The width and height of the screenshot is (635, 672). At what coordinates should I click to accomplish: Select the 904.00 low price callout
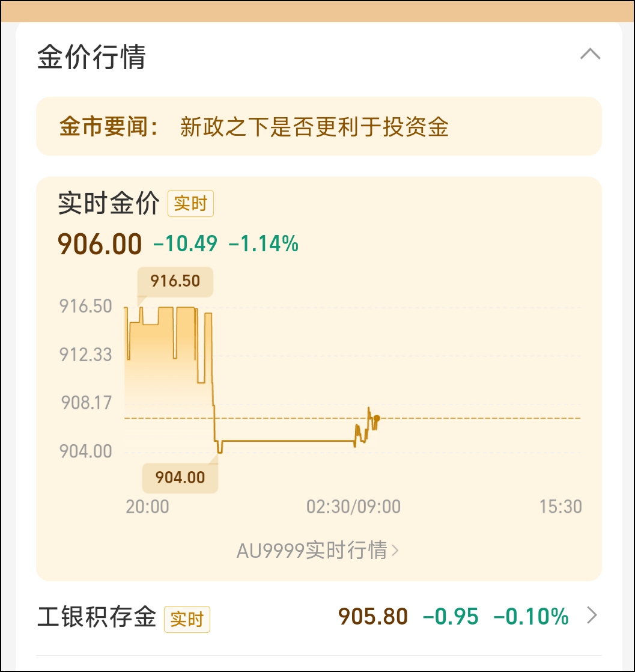(180, 478)
